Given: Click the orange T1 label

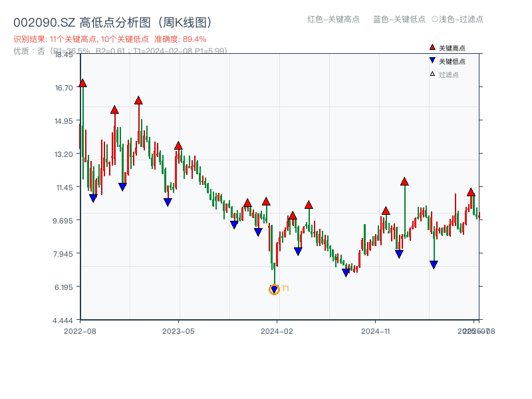Looking at the screenshot, I should (285, 289).
